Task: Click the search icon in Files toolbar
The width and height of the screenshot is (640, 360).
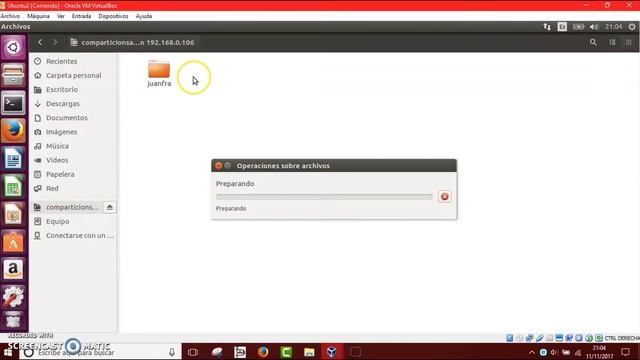Action: point(593,42)
